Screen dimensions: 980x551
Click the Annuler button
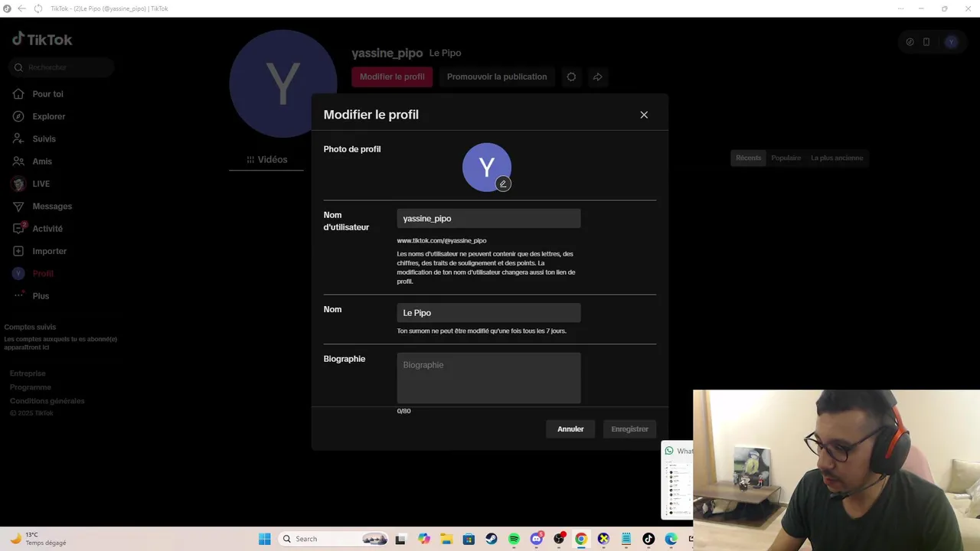coord(570,429)
